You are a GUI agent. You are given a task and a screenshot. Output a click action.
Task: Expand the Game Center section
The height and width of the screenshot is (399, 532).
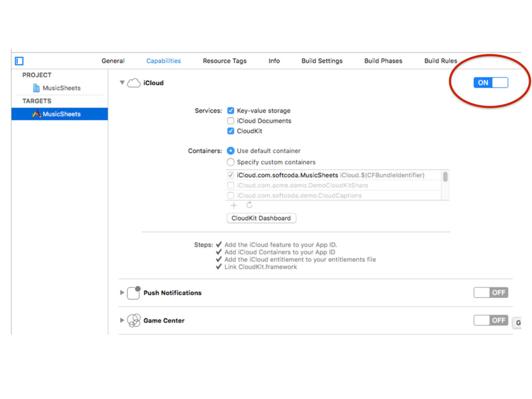tap(122, 320)
